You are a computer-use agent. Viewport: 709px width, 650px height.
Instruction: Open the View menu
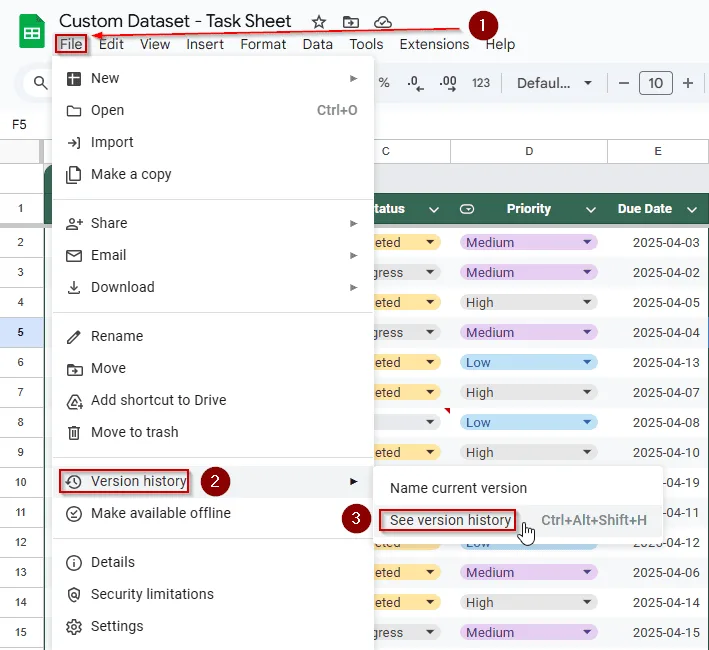(x=155, y=44)
